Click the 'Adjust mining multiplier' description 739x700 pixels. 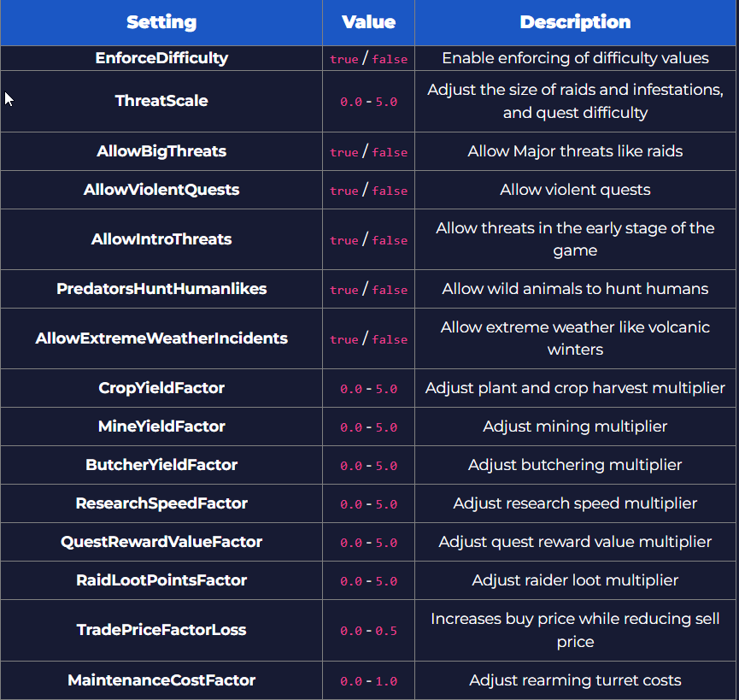(575, 426)
